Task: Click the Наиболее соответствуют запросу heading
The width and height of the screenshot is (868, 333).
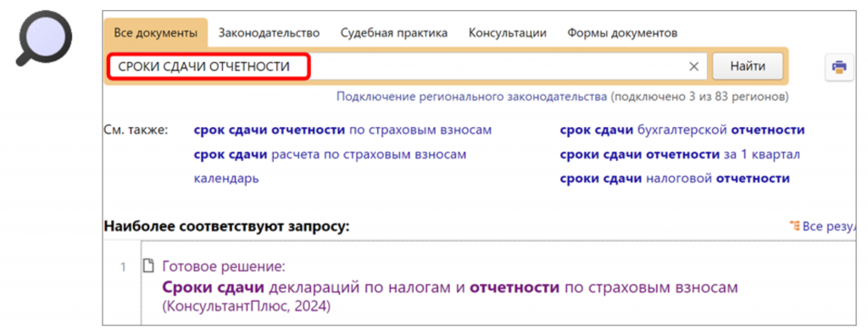Action: 227,226
